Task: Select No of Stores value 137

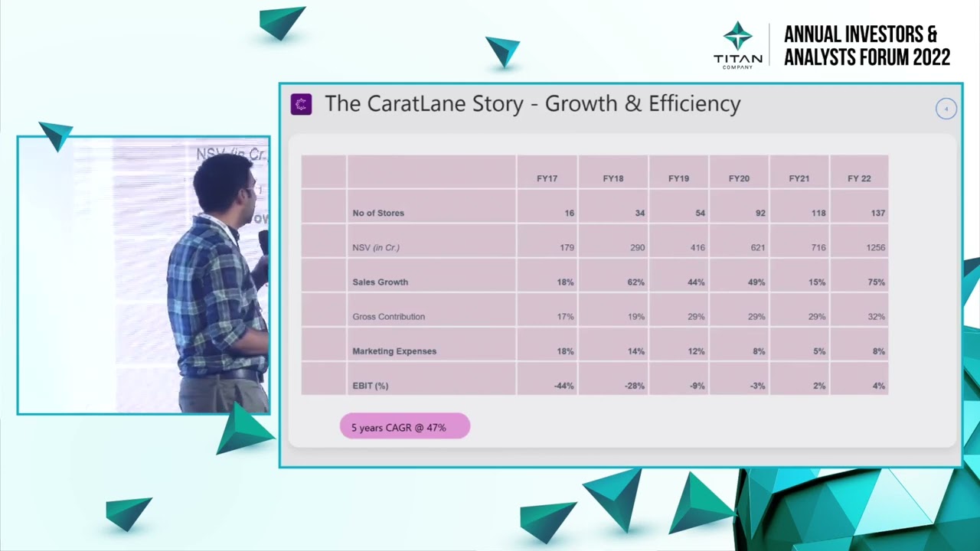Action: (878, 213)
